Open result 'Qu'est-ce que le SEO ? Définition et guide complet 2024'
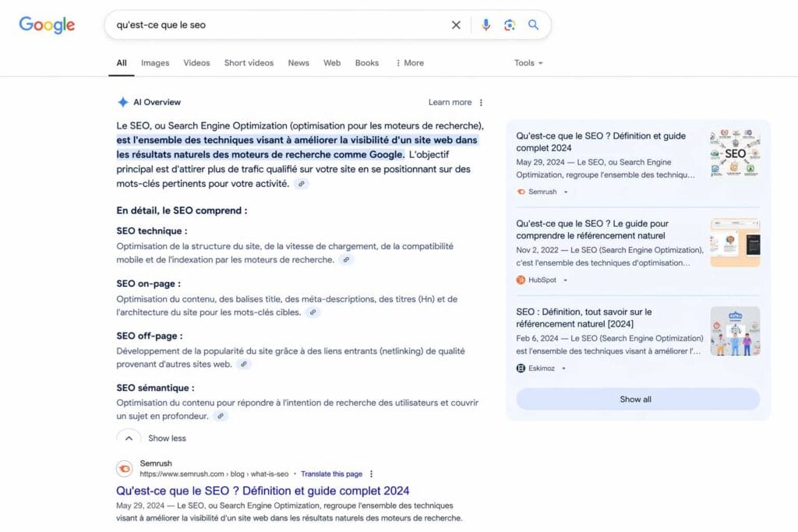Viewport: 798px width, 532px height. tap(263, 491)
